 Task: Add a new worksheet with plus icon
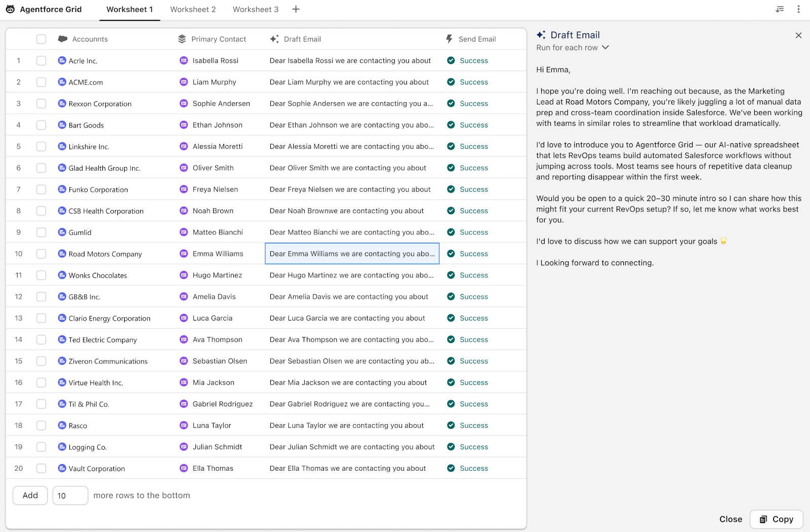point(296,10)
